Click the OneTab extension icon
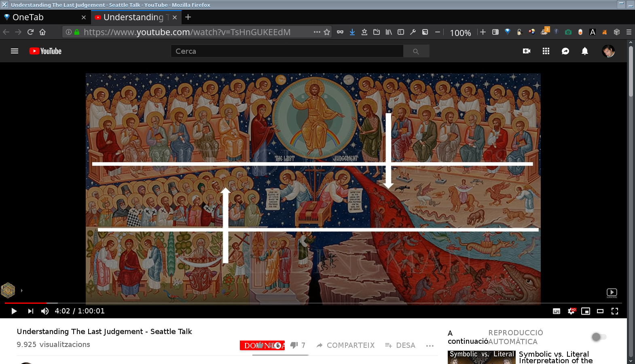This screenshot has height=364, width=635. tap(508, 32)
